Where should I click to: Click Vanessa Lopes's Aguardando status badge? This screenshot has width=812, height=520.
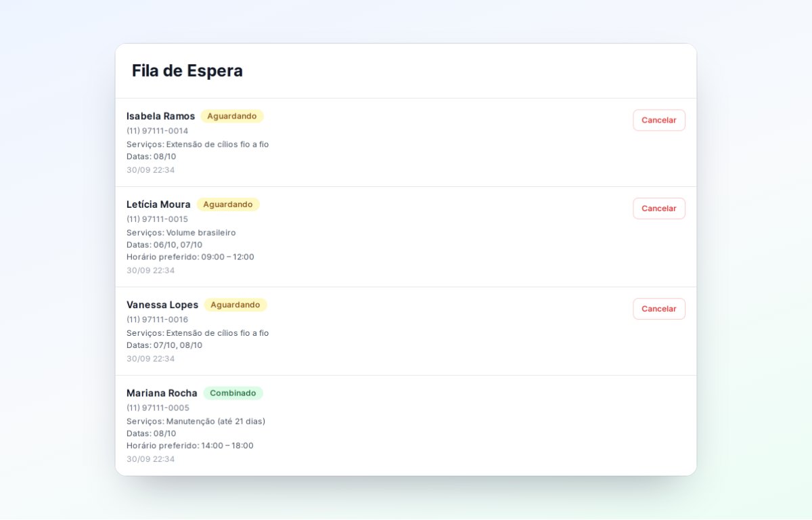[x=235, y=305]
